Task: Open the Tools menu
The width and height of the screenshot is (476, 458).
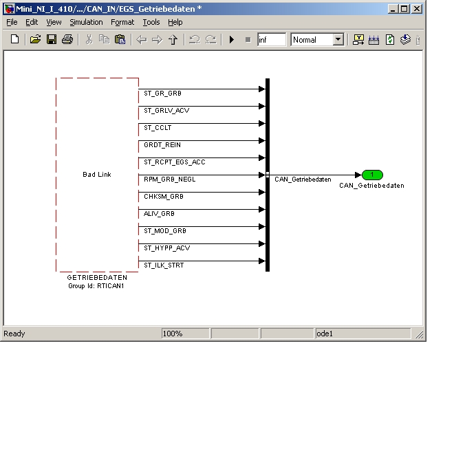Action: tap(151, 22)
